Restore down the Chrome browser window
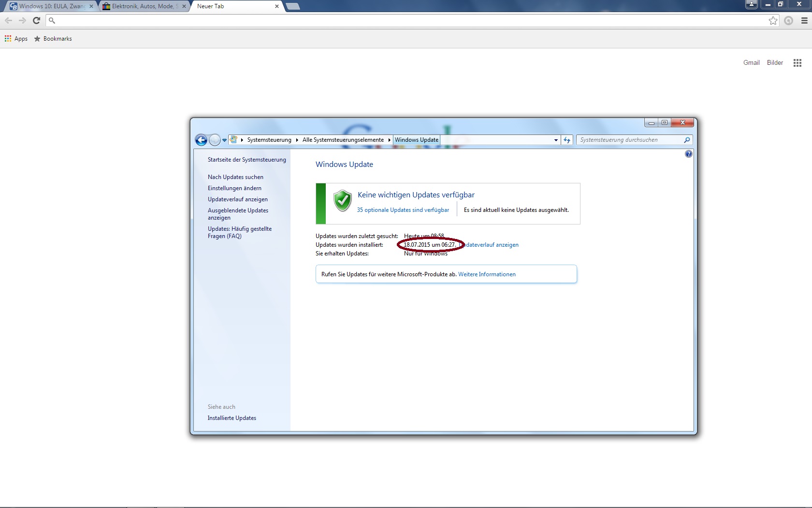The width and height of the screenshot is (812, 508). coord(781,4)
